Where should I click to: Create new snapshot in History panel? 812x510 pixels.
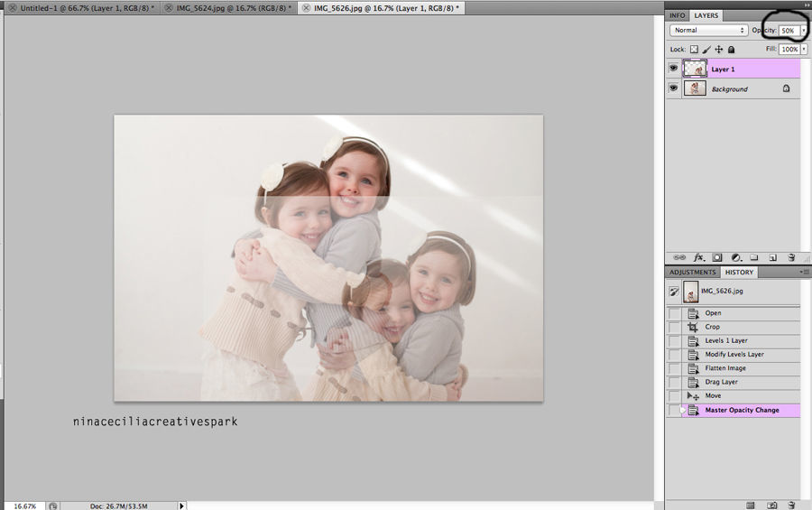coord(772,505)
